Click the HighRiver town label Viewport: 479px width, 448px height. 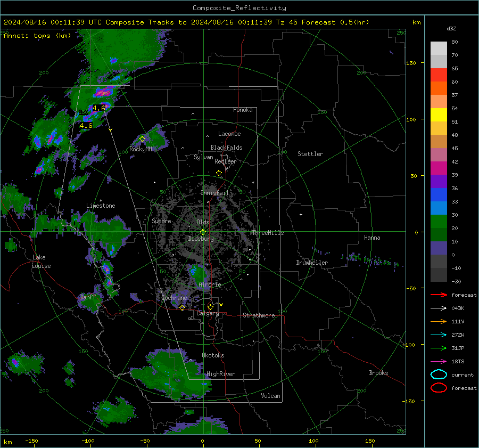pos(221,374)
